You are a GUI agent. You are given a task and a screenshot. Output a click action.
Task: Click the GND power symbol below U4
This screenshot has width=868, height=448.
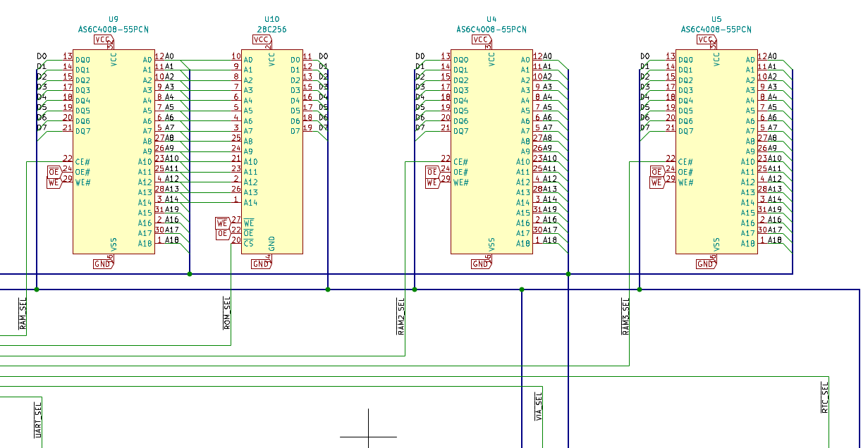pyautogui.click(x=480, y=264)
